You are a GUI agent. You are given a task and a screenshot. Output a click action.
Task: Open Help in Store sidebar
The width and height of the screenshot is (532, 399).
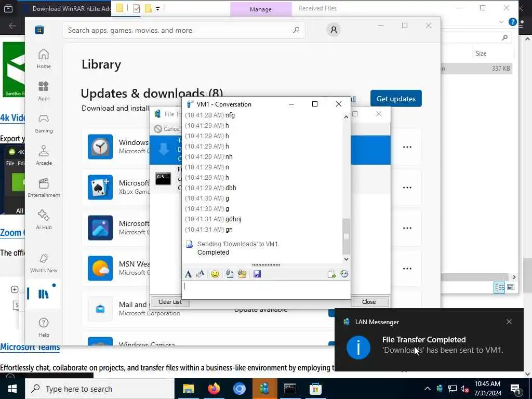pos(44,327)
